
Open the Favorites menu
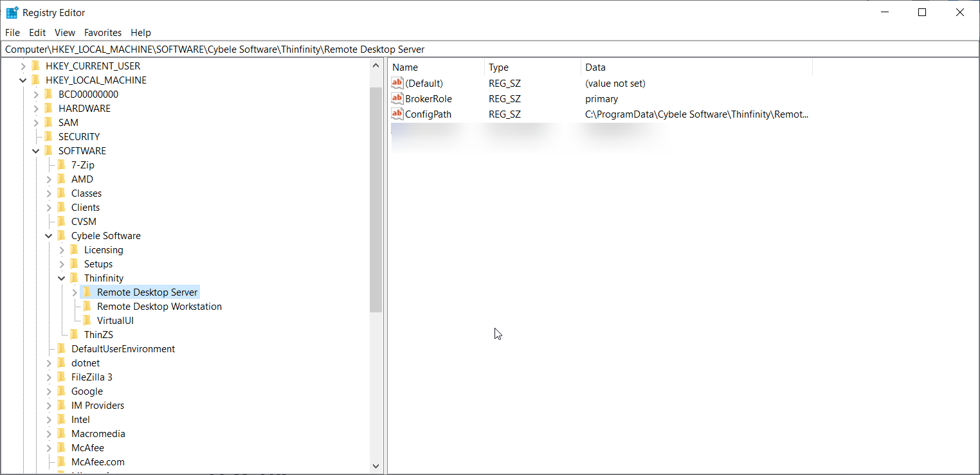click(x=102, y=32)
